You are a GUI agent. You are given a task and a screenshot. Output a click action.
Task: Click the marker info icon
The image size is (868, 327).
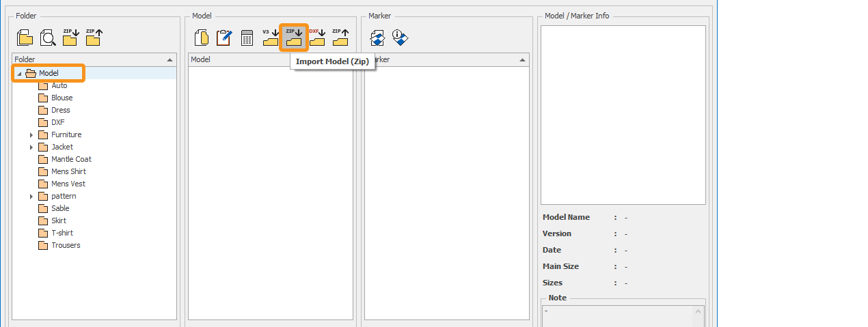pos(401,38)
